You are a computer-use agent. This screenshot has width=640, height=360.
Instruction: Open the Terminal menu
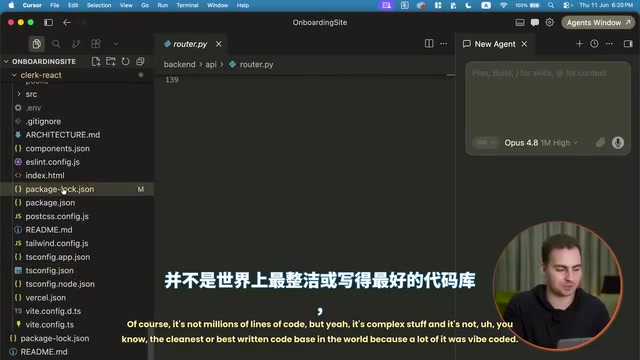pyautogui.click(x=187, y=5)
